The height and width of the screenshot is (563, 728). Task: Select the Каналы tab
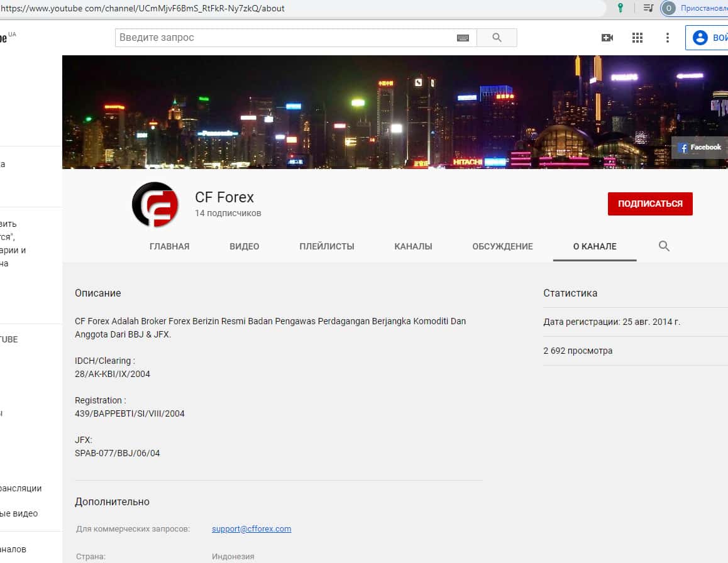coord(413,246)
